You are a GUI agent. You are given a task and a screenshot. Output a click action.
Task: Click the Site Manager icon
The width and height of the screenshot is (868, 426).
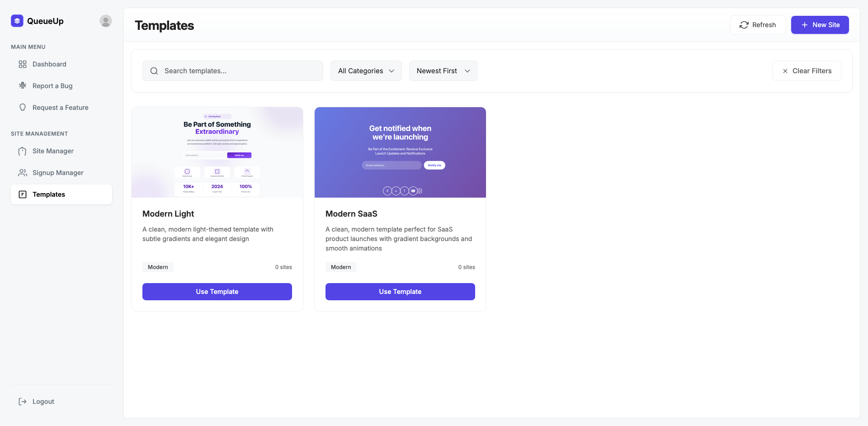click(x=23, y=151)
